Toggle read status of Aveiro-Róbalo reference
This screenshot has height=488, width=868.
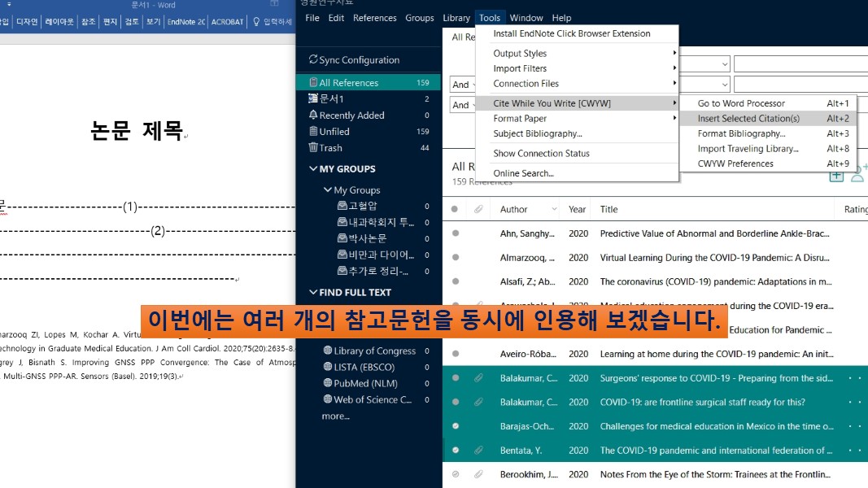(456, 354)
